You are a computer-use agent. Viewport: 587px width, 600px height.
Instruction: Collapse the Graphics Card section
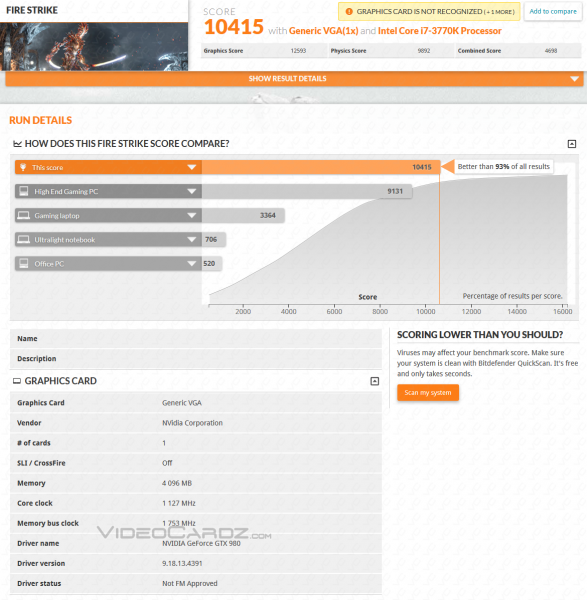point(375,381)
